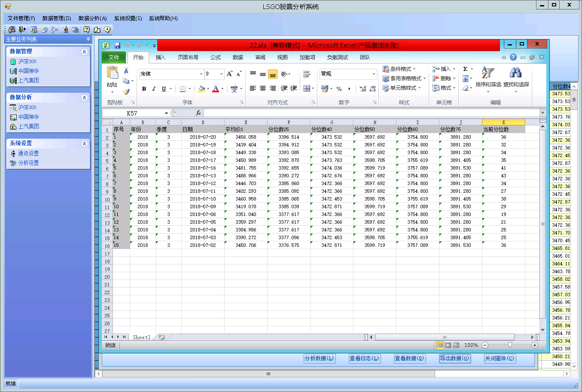Click the decrease indent icon
The width and height of the screenshot is (582, 392).
[284, 88]
